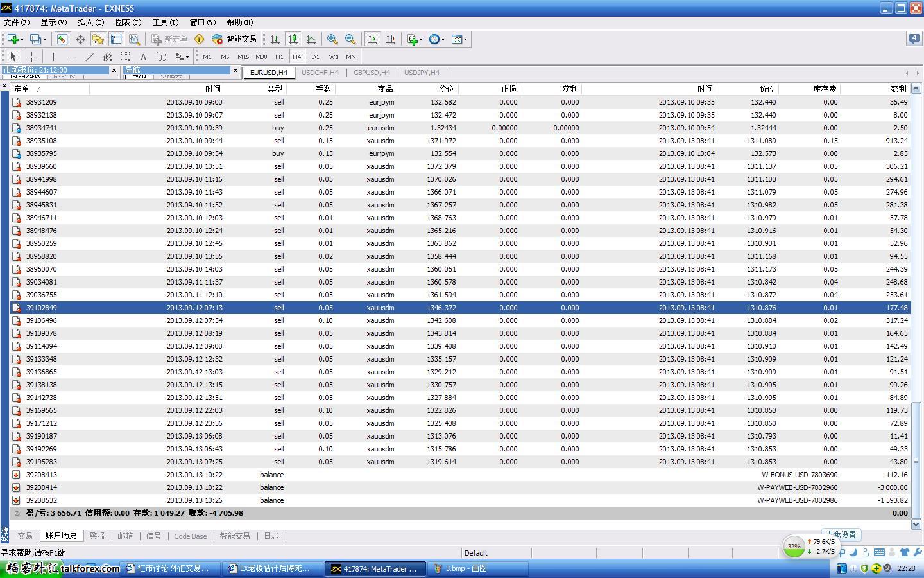Open the 帮助 menu
The width and height of the screenshot is (924, 578).
(x=239, y=22)
